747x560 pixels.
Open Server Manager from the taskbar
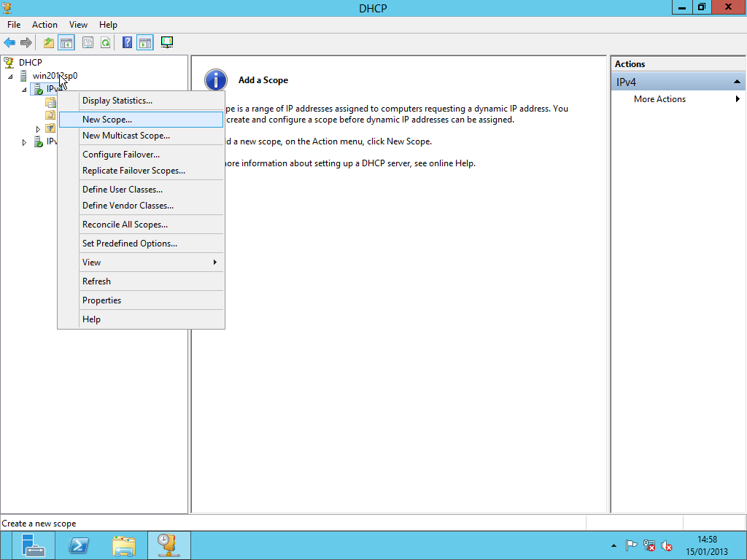click(34, 545)
